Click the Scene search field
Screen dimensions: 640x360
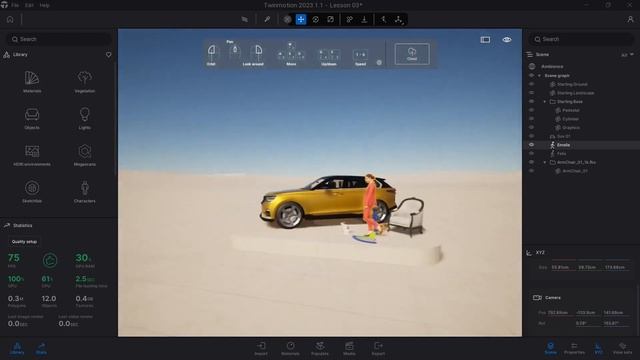tap(582, 39)
